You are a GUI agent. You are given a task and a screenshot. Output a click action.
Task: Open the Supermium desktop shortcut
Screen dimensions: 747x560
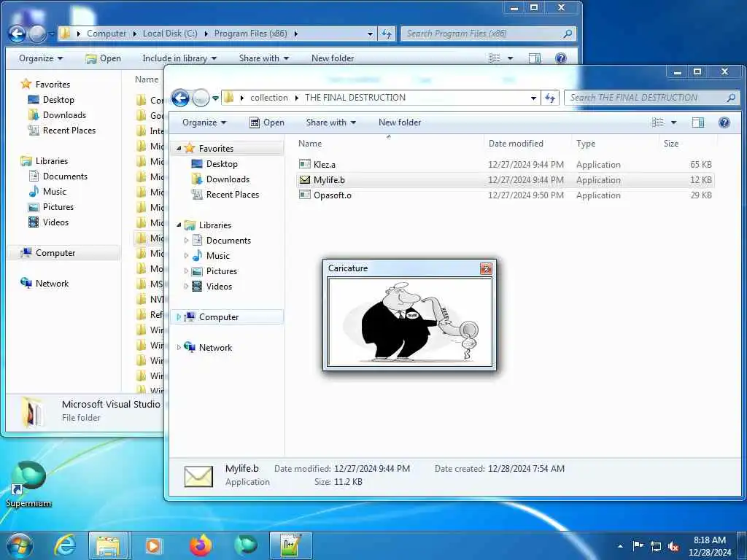point(28,484)
